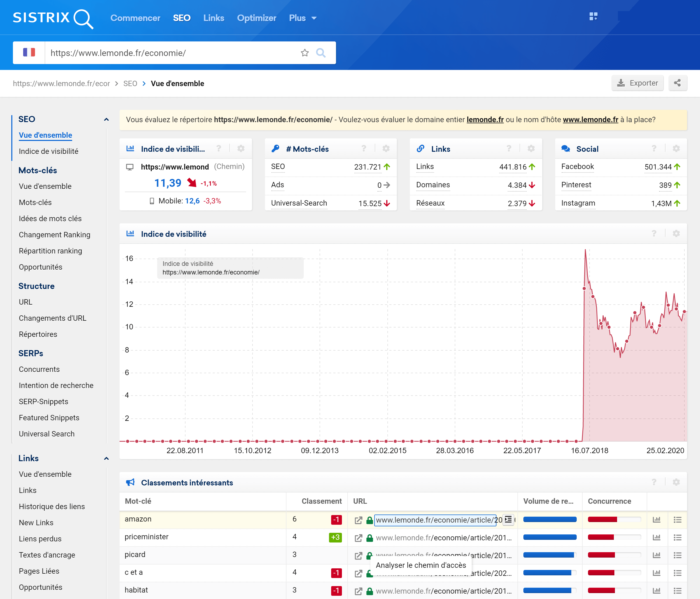Click the Exporter button
The width and height of the screenshot is (700, 599).
[x=637, y=83]
